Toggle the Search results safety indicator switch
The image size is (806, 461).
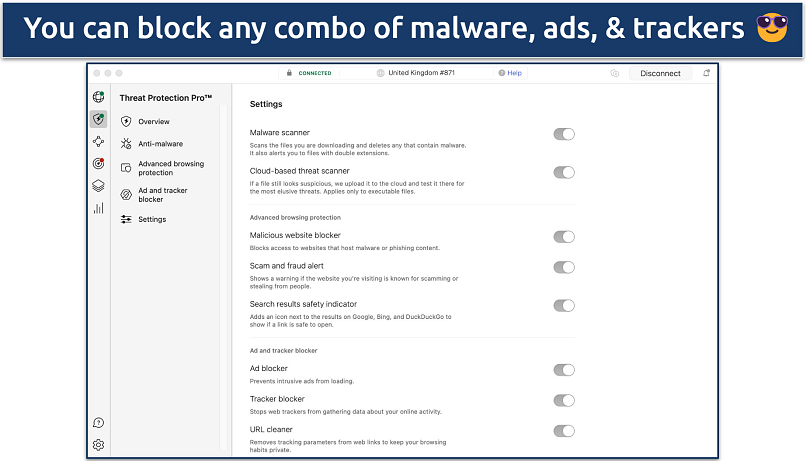(564, 305)
